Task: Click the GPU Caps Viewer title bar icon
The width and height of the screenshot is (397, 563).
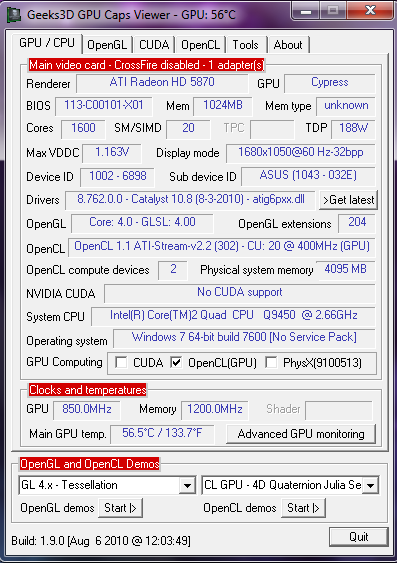Action: click(14, 14)
